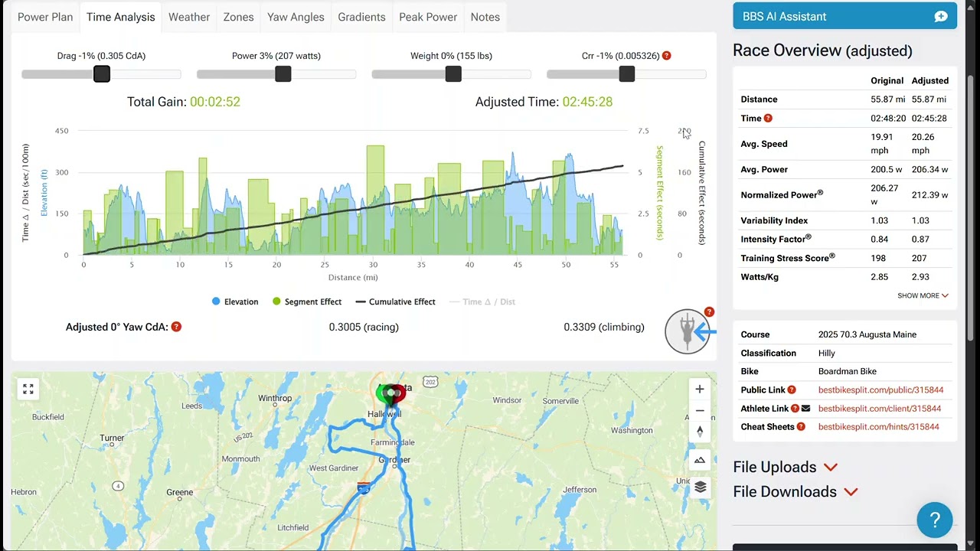Show the Time Δ / Dist series
Screen dimensions: 980x551
tap(482, 302)
